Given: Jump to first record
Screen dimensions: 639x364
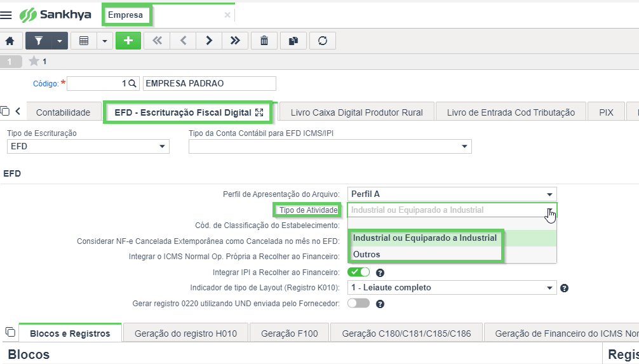Looking at the screenshot, I should point(157,41).
